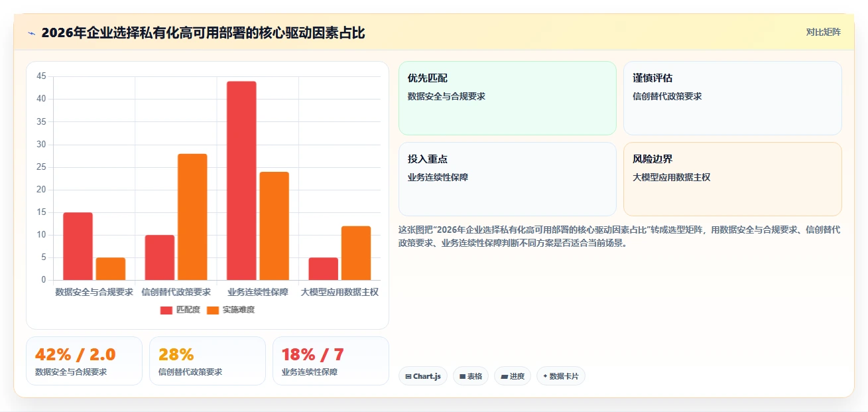Click 信创替代政策要求 text in 谨慎评估 card
The width and height of the screenshot is (868, 412).
tap(667, 96)
